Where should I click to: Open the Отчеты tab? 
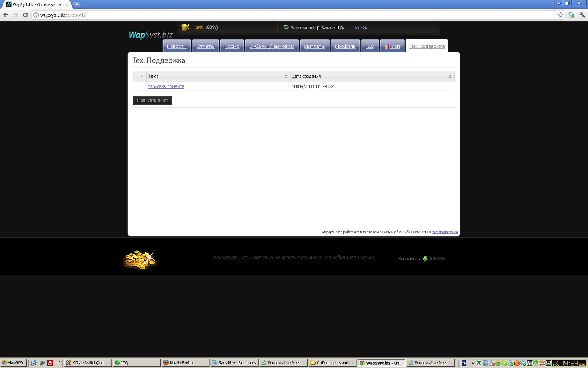(205, 46)
